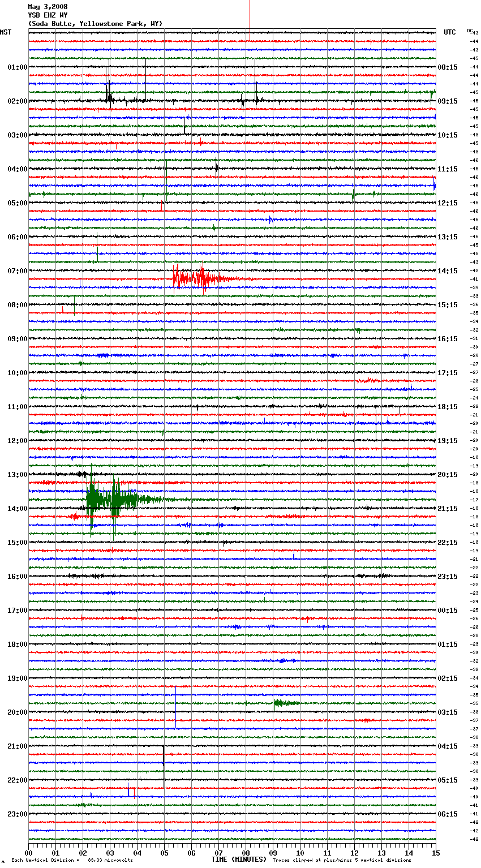
Task: Click the 'MST' time zone label
Action: 6,32
